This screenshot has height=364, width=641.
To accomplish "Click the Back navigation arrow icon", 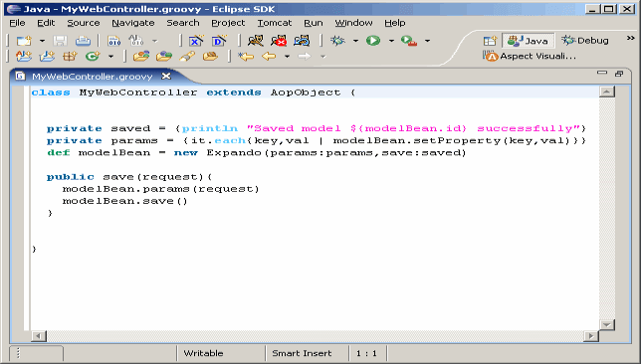I will tap(269, 56).
